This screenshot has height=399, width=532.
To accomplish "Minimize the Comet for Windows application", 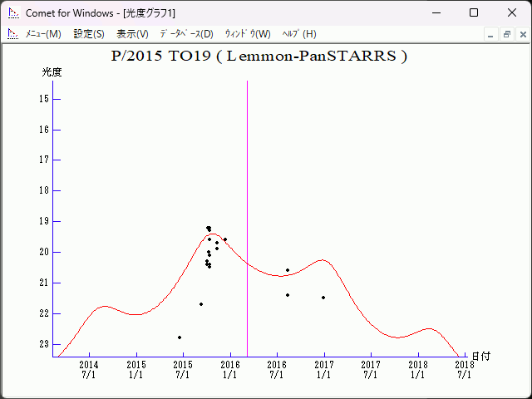I will coord(435,12).
